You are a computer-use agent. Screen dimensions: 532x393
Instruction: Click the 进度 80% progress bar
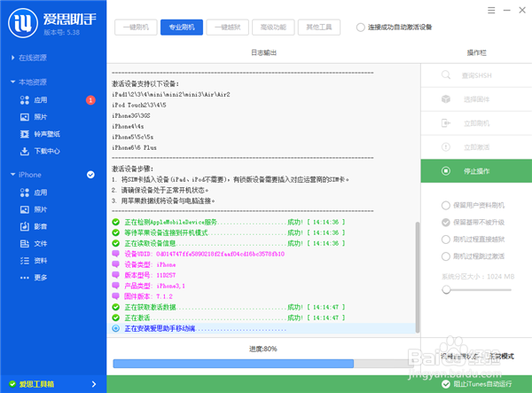263,364
